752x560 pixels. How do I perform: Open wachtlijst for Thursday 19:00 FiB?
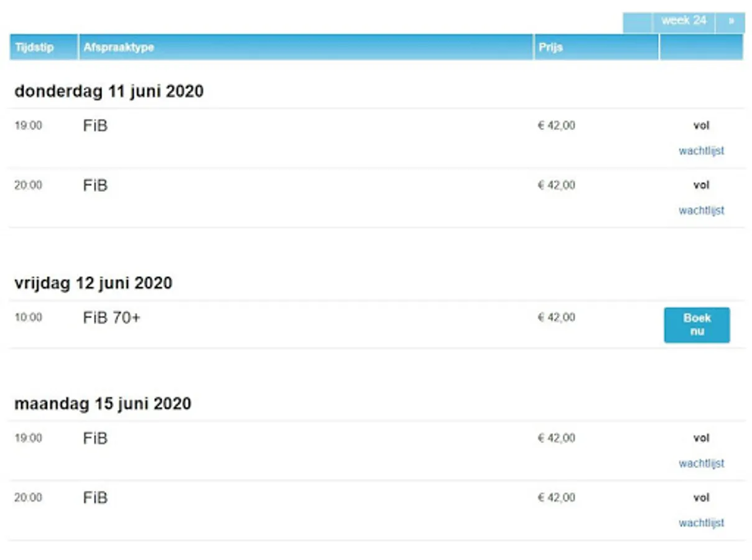701,151
